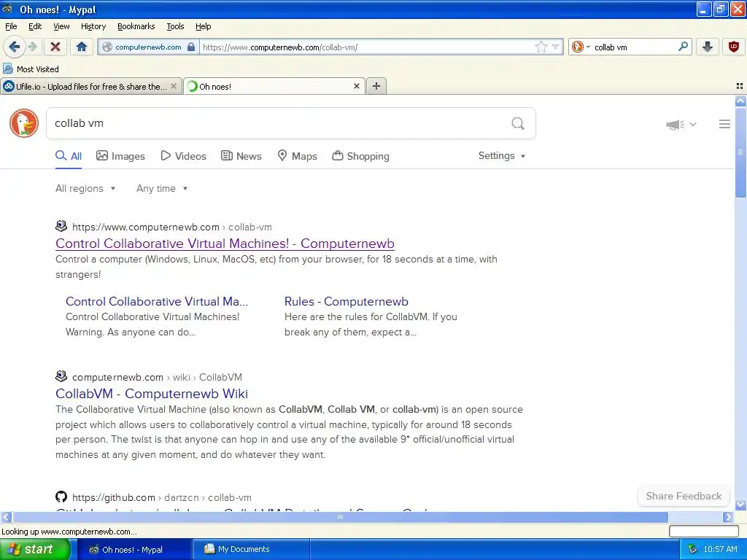Open the Downloads arrow button
The image size is (747, 560).
pos(708,47)
